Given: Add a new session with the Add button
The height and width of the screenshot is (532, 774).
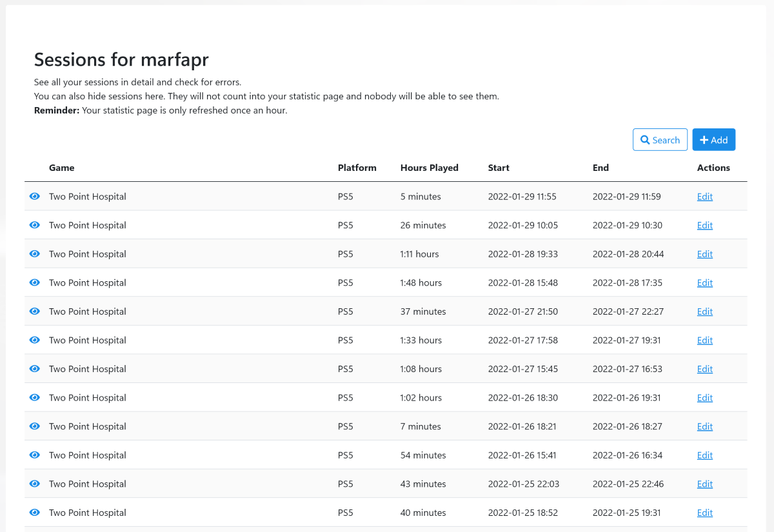Looking at the screenshot, I should [713, 140].
